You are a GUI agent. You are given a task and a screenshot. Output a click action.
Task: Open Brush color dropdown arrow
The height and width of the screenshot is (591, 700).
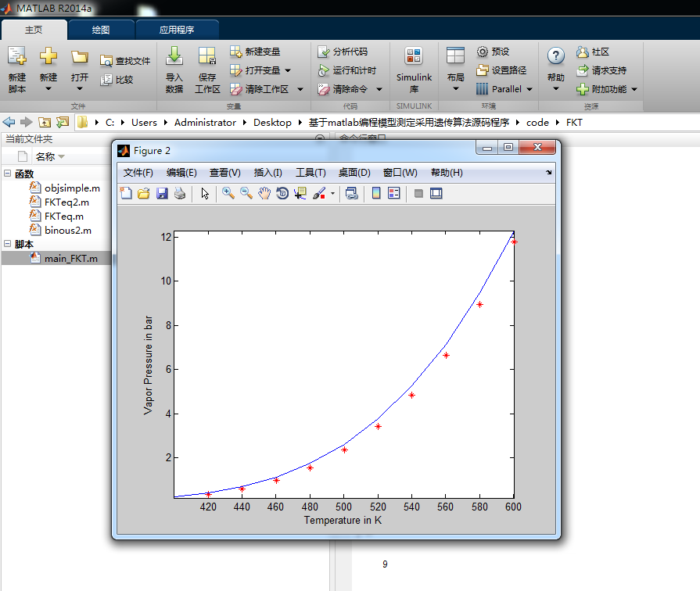[x=332, y=193]
